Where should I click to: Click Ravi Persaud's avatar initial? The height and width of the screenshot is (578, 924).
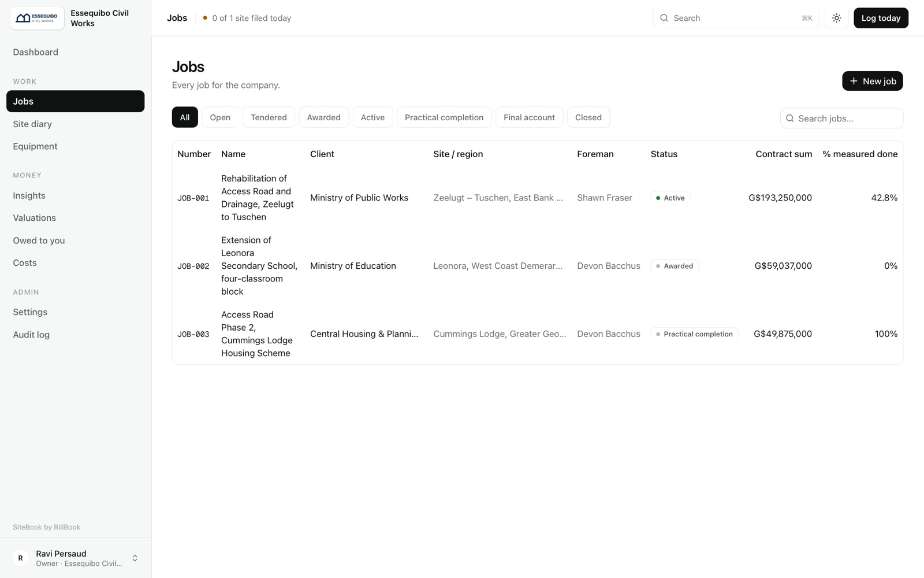coord(20,558)
